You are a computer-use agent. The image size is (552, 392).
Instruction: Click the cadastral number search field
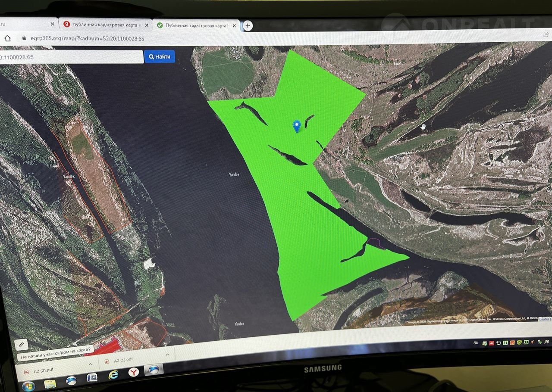(71, 57)
